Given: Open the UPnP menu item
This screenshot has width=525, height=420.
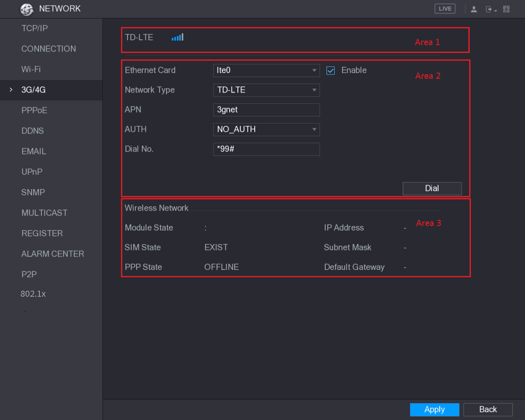Looking at the screenshot, I should point(51,172).
